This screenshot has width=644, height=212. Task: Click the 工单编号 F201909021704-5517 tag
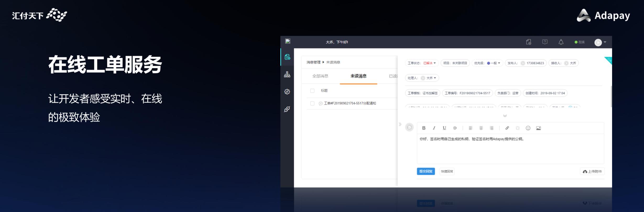tap(467, 93)
